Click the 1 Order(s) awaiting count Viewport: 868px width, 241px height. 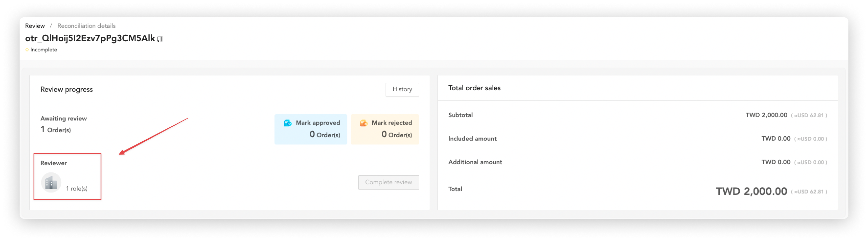click(x=56, y=130)
